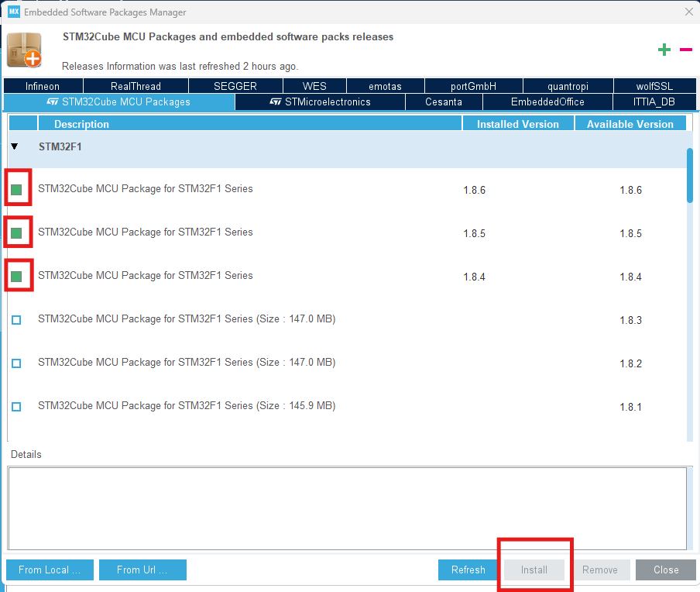Toggle checkbox for STM32F1 package version 1.8.5

point(16,232)
